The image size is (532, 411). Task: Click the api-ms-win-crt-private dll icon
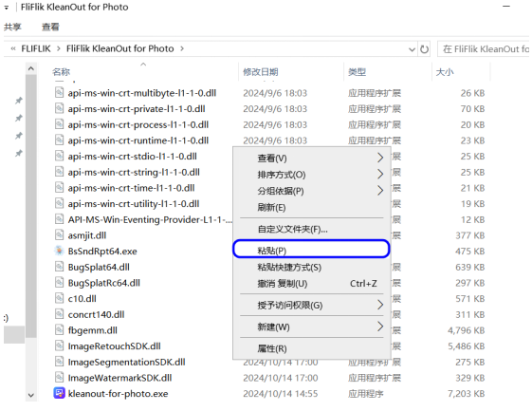(x=59, y=109)
